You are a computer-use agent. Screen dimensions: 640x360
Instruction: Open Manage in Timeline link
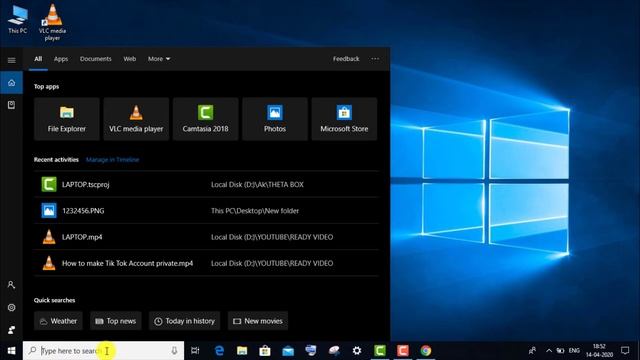[113, 160]
